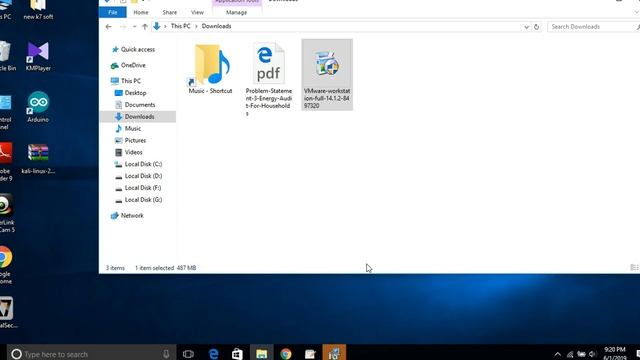Select the Problem-Statement PDF file icon

tap(269, 64)
